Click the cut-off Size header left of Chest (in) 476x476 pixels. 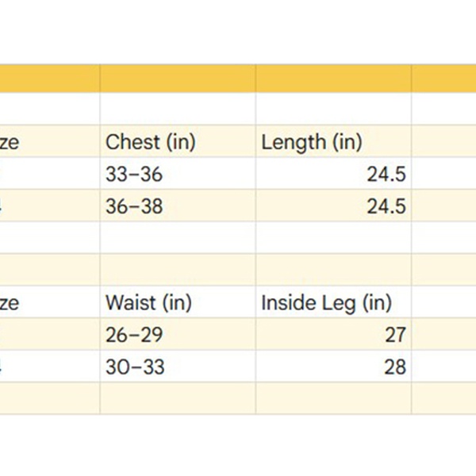49,143
